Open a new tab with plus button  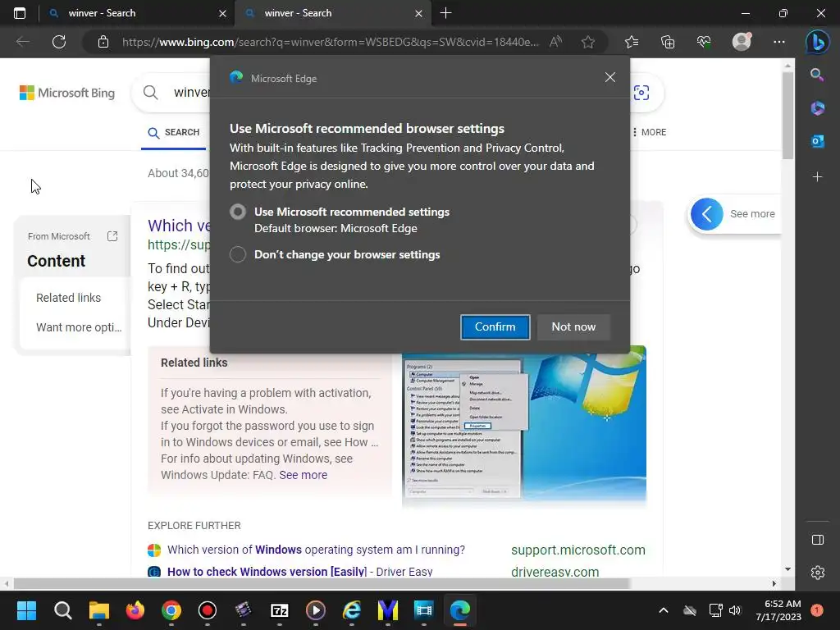point(445,13)
